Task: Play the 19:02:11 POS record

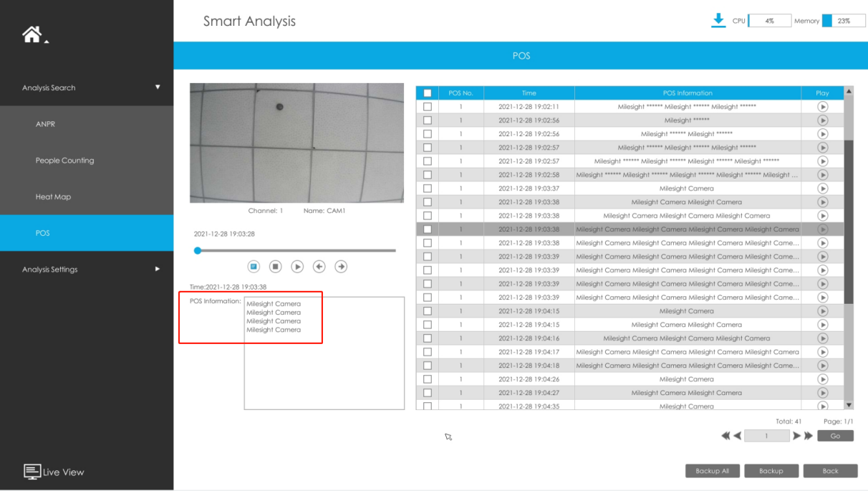Action: point(822,107)
